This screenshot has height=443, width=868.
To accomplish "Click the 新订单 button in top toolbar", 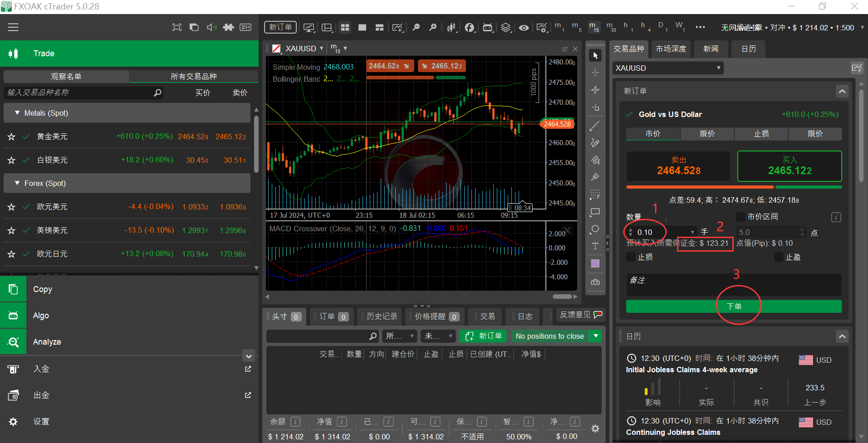I will (x=280, y=27).
